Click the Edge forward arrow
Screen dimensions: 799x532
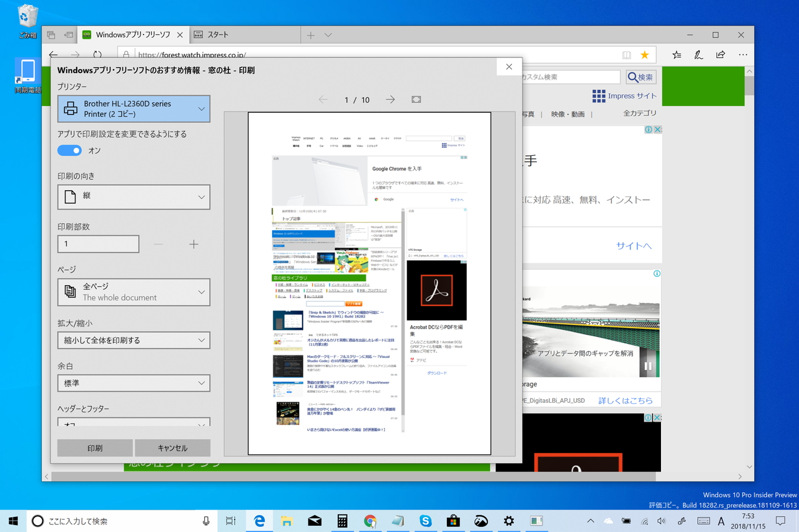click(x=75, y=55)
